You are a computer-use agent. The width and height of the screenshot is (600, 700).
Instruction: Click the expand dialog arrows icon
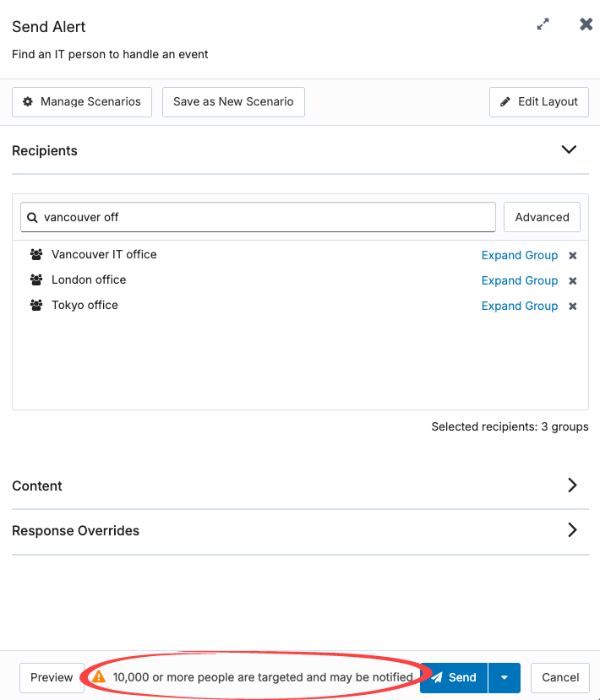tap(543, 24)
